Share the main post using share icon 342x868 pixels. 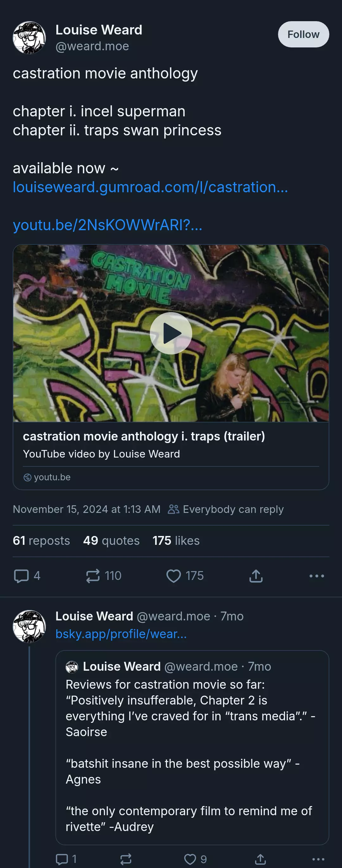coord(256,576)
